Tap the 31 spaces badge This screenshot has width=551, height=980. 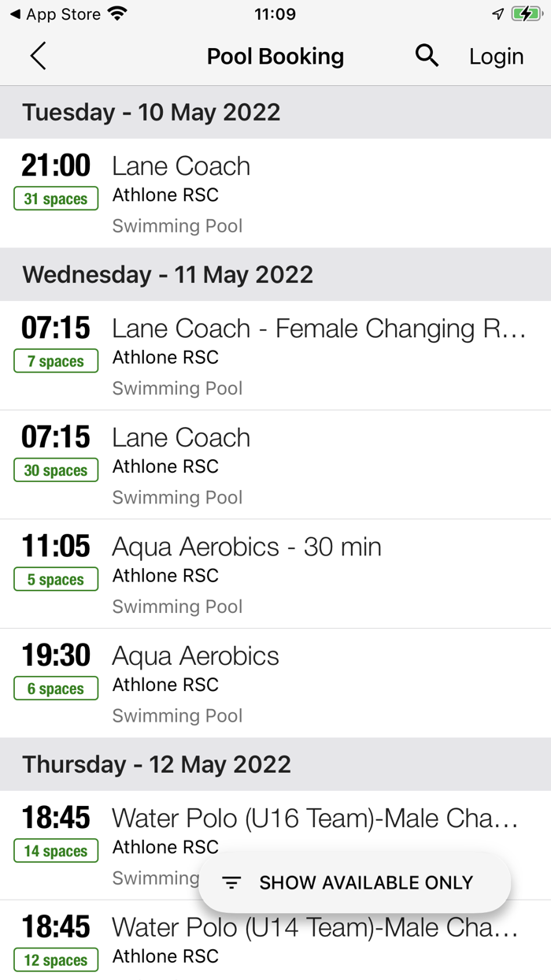click(x=56, y=199)
